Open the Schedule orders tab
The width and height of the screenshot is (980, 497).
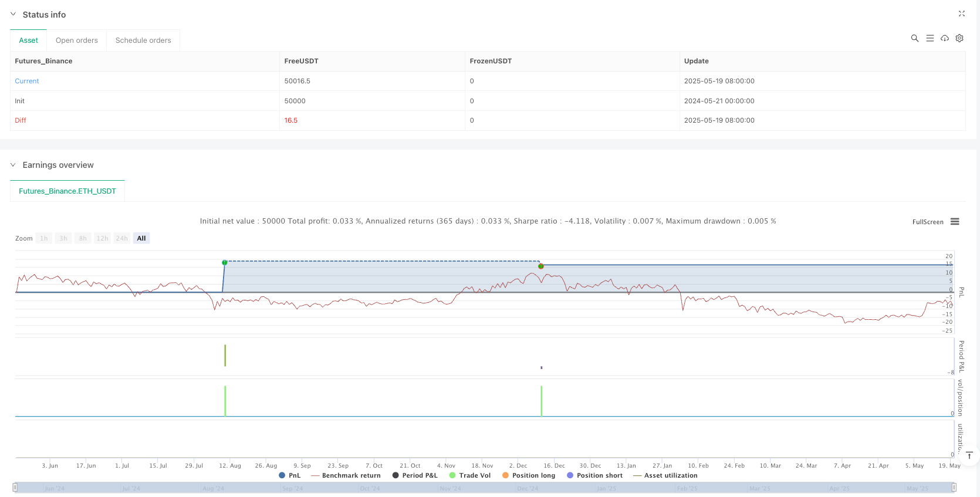(143, 40)
